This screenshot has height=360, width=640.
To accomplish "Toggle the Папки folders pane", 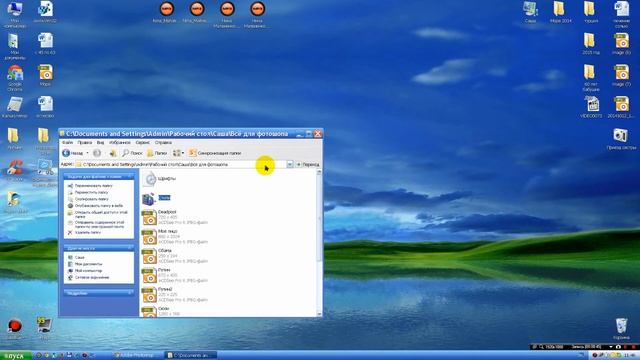I will coord(157,153).
